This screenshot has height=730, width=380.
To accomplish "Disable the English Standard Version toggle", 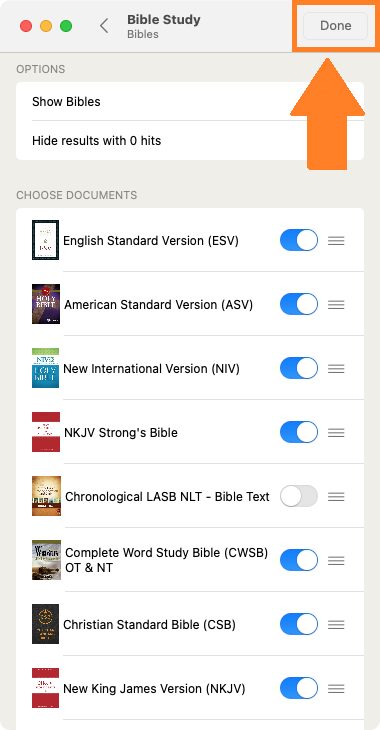I will click(x=299, y=240).
